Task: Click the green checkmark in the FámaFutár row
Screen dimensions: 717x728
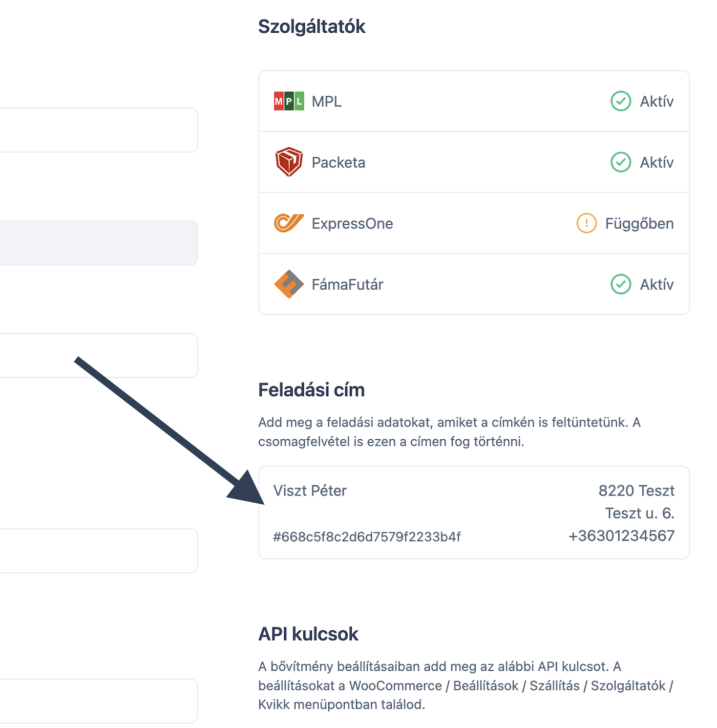Action: tap(621, 284)
